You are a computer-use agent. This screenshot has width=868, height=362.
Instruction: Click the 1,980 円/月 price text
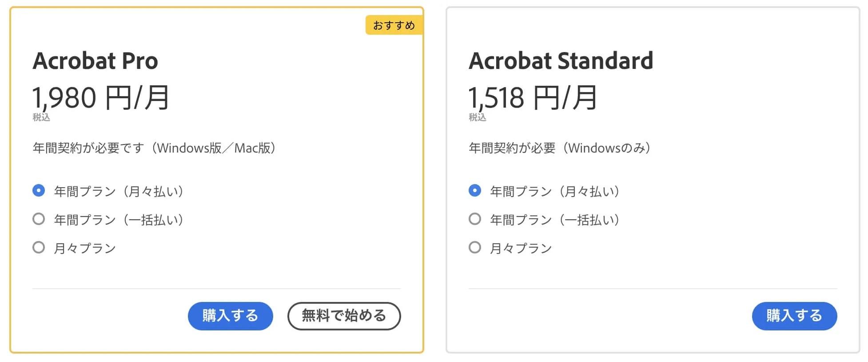click(101, 97)
